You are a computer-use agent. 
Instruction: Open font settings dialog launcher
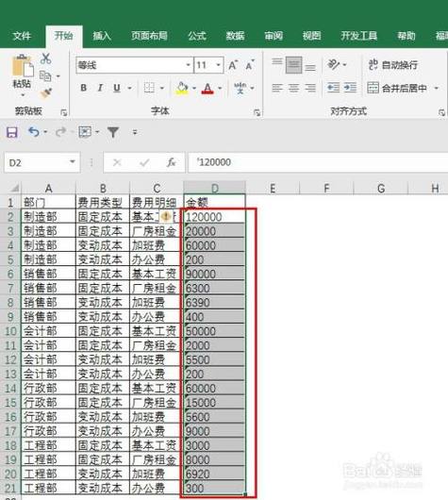(257, 112)
